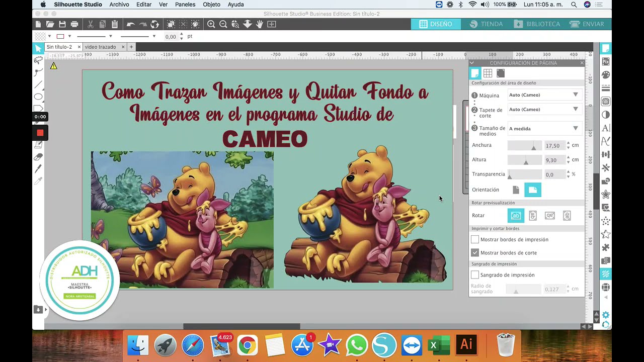This screenshot has width=644, height=362.
Task: Adjust the Altura slider
Action: pos(525,160)
